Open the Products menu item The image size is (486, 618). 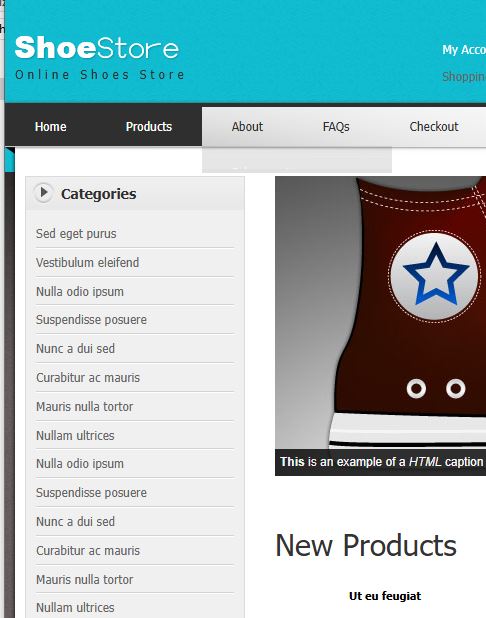[149, 127]
